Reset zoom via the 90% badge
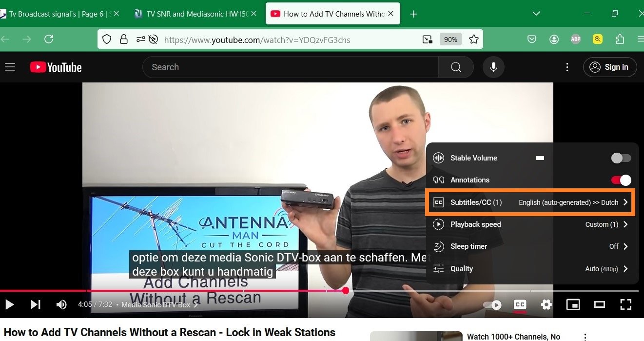This screenshot has width=644, height=341. 450,40
